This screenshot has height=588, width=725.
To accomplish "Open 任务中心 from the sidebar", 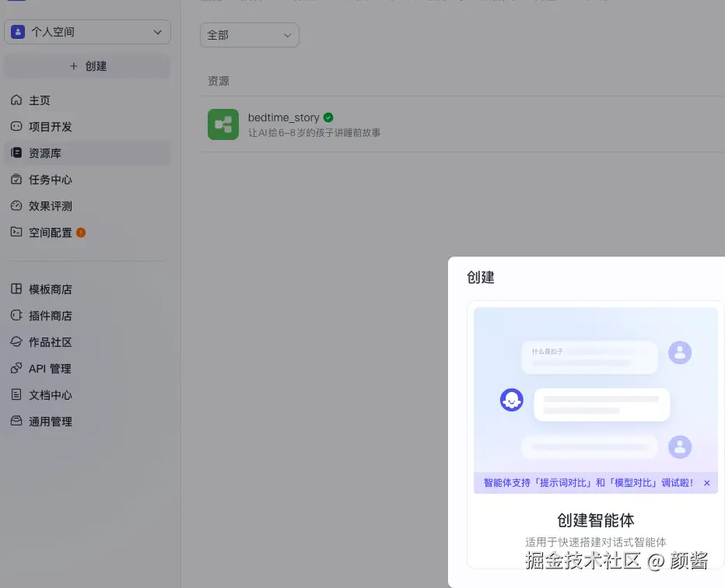I will (x=87, y=180).
